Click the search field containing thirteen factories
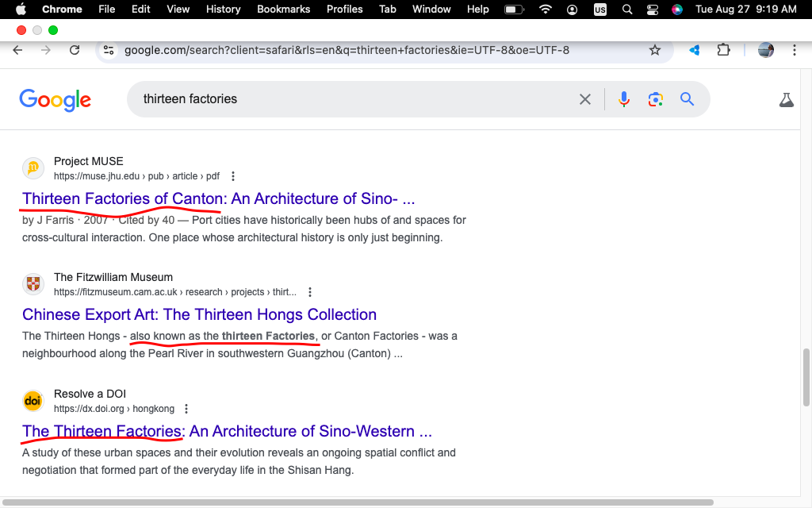Image resolution: width=812 pixels, height=508 pixels. 349,99
